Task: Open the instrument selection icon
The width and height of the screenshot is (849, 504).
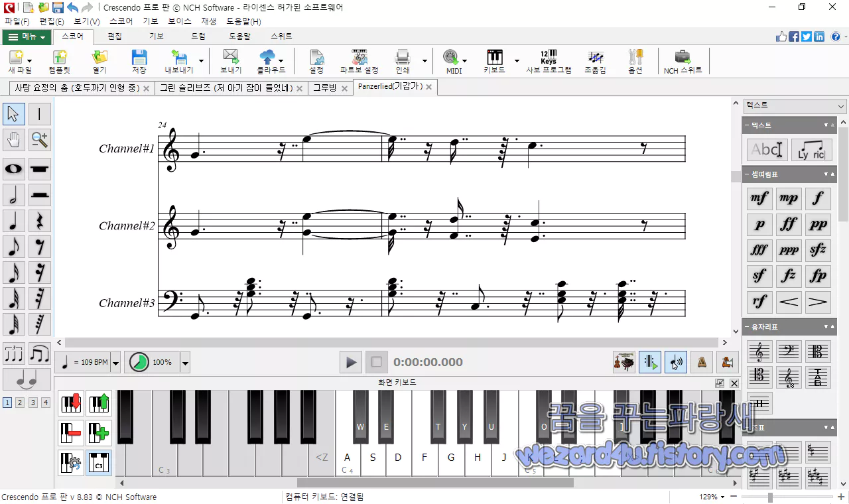Action: tap(624, 362)
